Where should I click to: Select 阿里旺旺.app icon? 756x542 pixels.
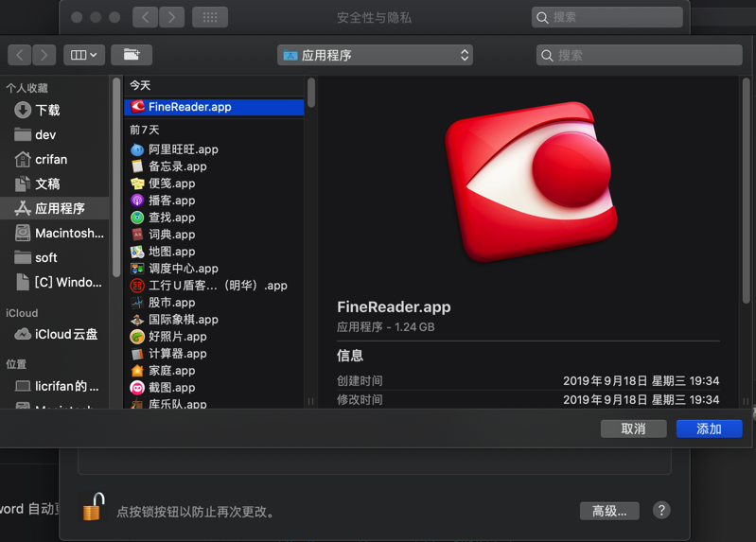coord(137,150)
